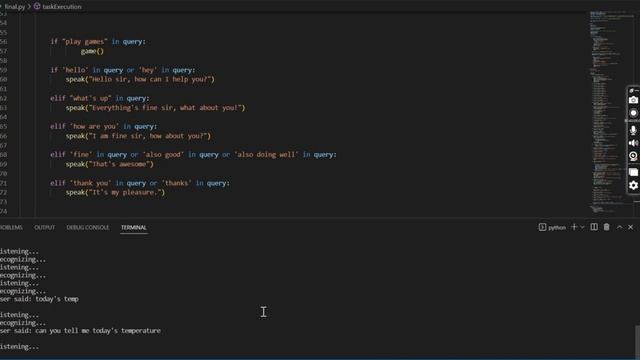The width and height of the screenshot is (640, 360).
Task: Open the new terminal launch profile dropdown
Action: click(x=582, y=227)
